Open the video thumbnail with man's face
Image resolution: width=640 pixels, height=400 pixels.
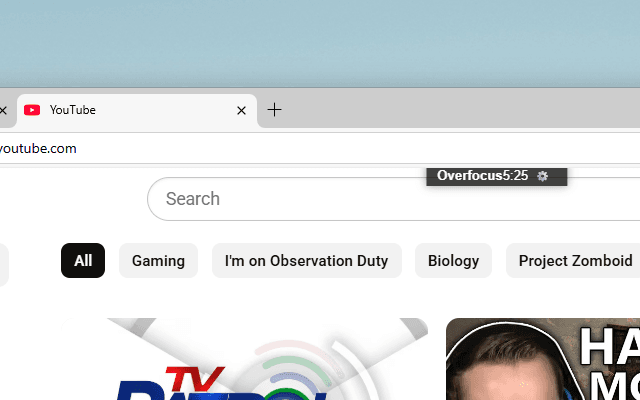click(x=543, y=359)
